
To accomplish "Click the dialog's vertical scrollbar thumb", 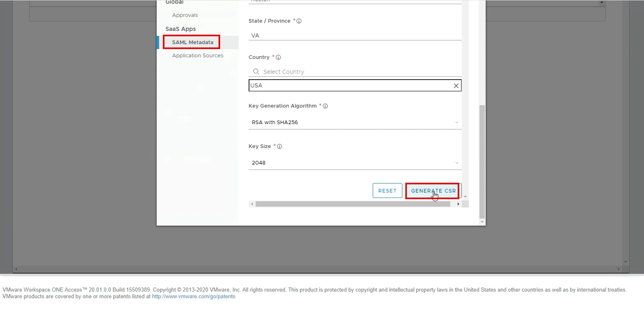I will click(482, 161).
